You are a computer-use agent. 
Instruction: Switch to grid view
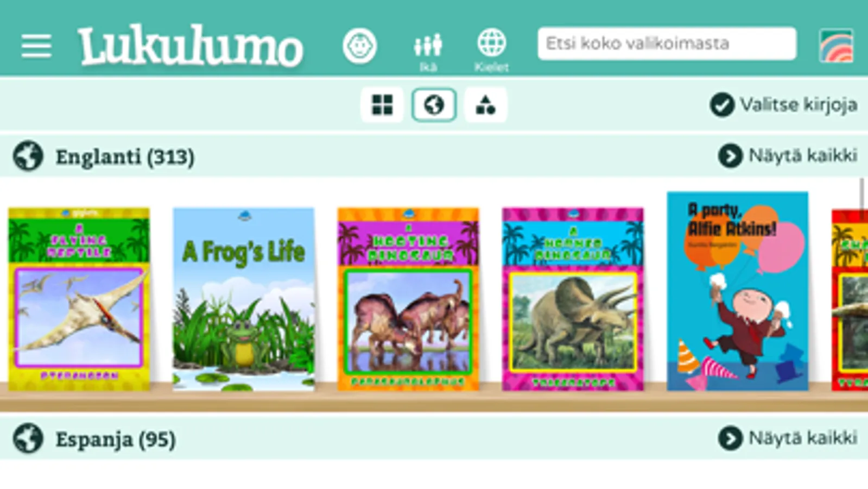point(382,105)
